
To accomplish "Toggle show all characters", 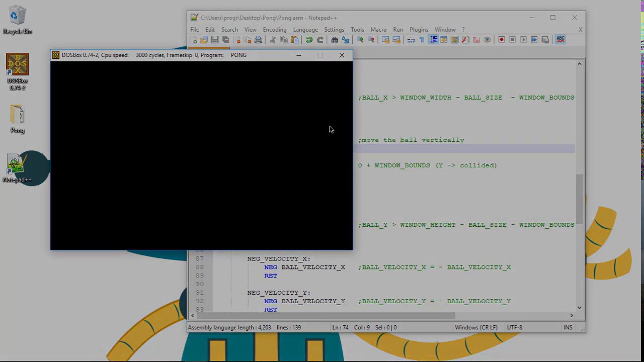I will point(422,40).
